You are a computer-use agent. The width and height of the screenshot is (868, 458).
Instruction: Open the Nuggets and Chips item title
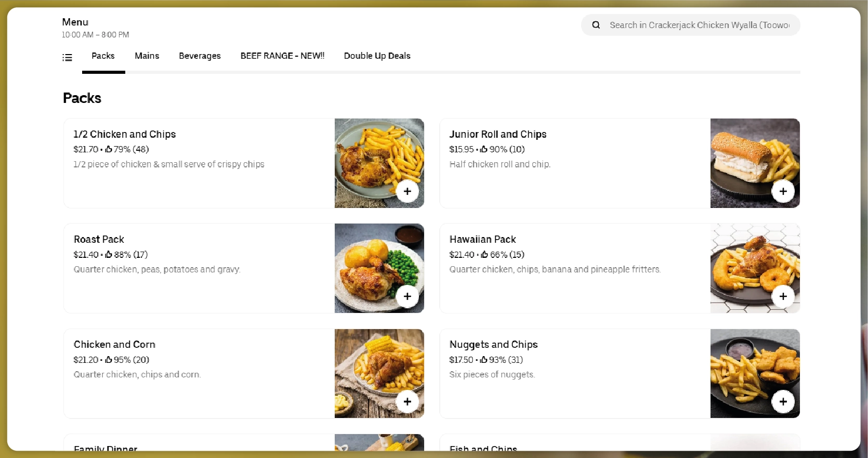[493, 344]
